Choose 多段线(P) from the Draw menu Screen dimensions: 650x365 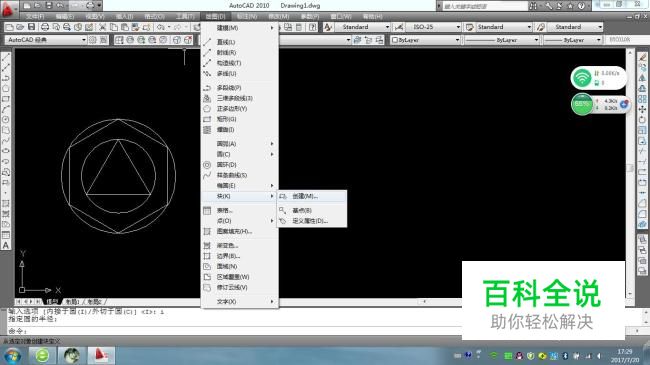coord(240,88)
